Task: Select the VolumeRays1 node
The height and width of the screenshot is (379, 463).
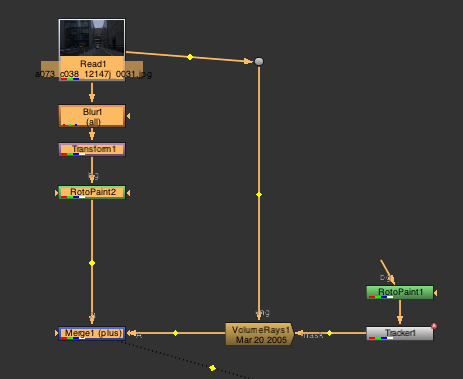Action: point(260,334)
